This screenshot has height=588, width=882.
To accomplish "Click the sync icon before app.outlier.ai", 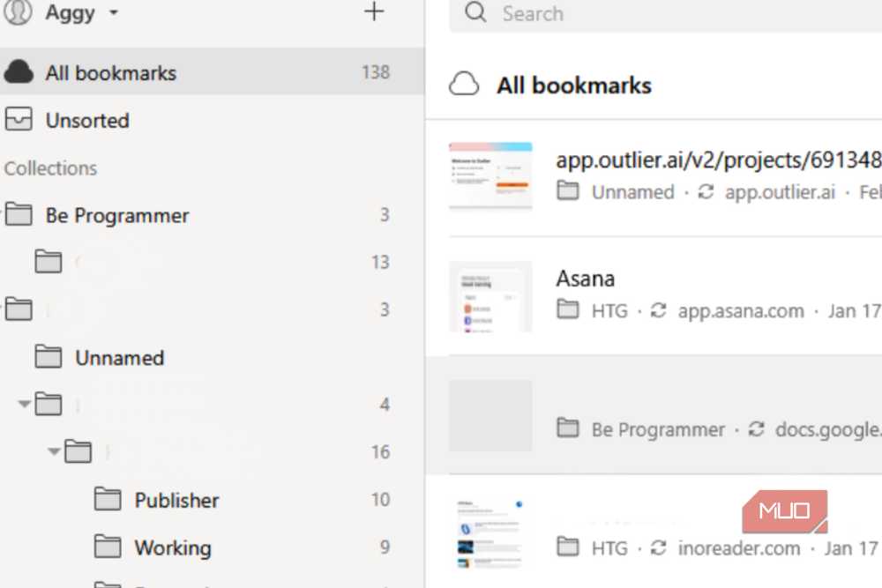I will pos(706,191).
